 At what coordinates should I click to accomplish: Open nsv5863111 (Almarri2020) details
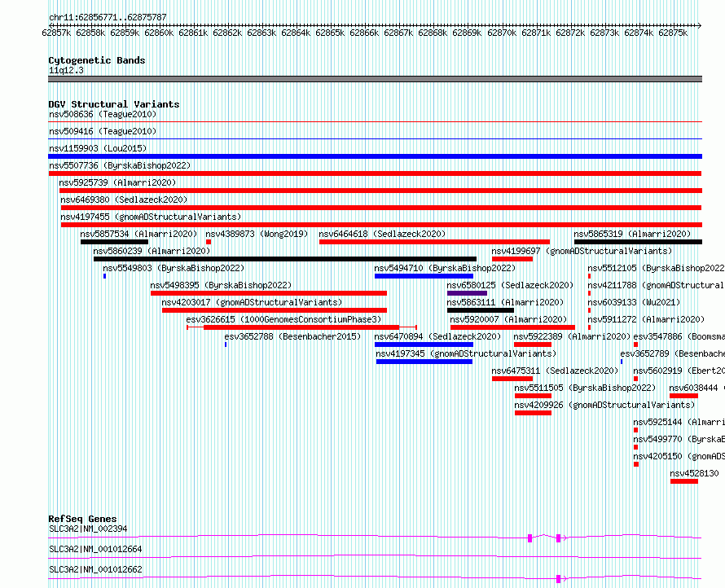(x=505, y=302)
